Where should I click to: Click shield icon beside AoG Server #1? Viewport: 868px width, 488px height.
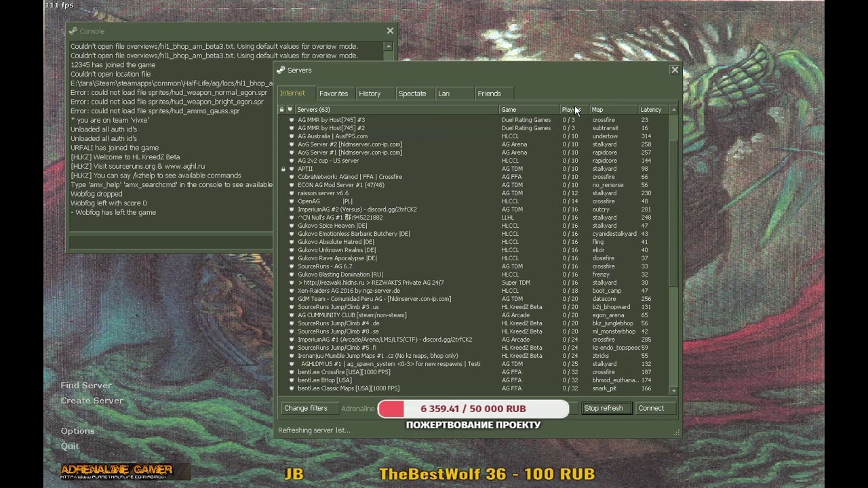pos(292,152)
